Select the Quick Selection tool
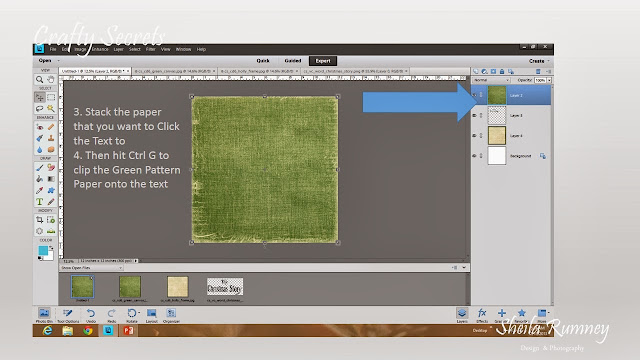This screenshot has height=360, width=640. [x=51, y=108]
